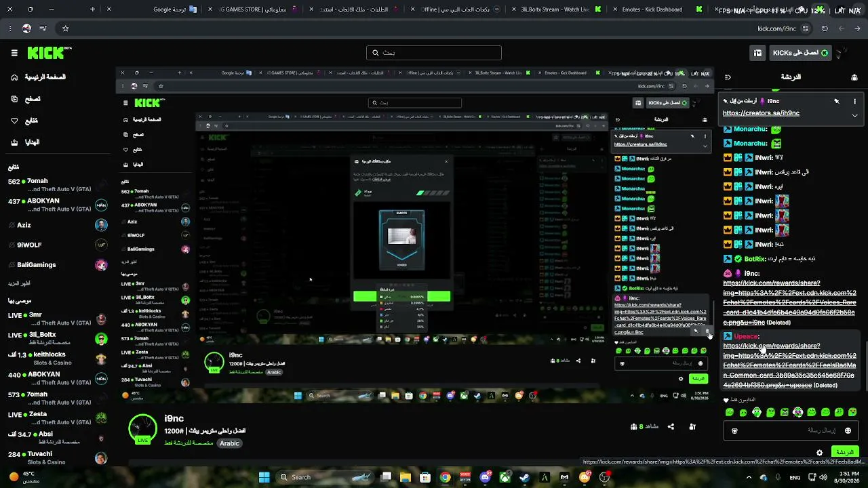The height and width of the screenshot is (488, 868).
Task: Open the Xbox app from the taskbar
Action: (x=505, y=477)
